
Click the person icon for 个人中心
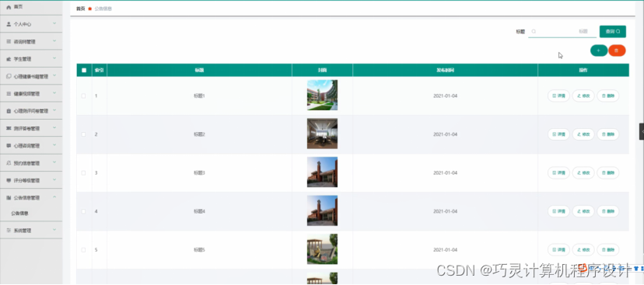(9, 24)
